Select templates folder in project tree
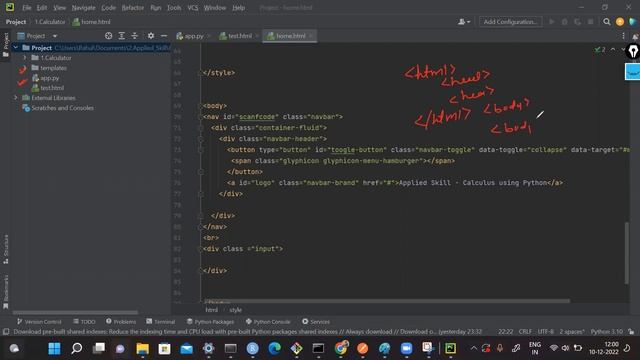The width and height of the screenshot is (640, 360). (53, 68)
